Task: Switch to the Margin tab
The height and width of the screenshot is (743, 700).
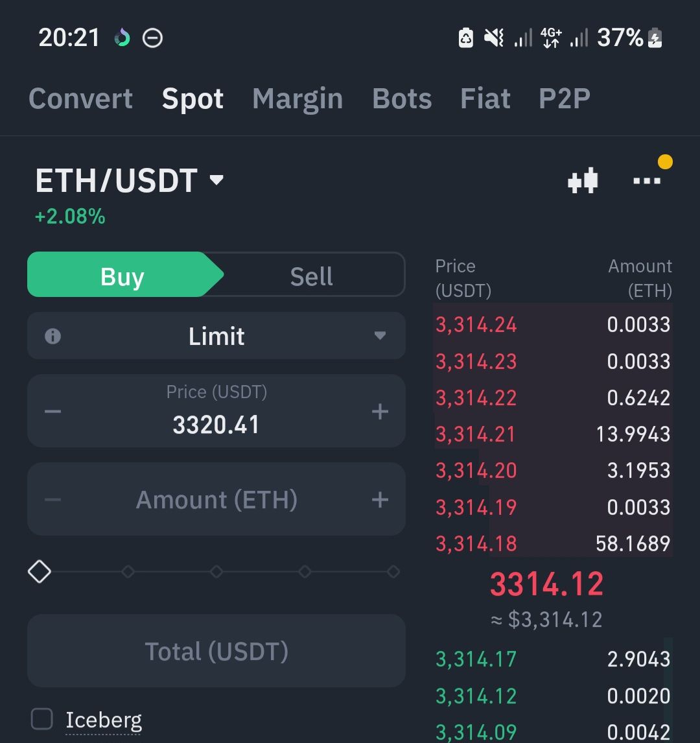Action: (297, 99)
